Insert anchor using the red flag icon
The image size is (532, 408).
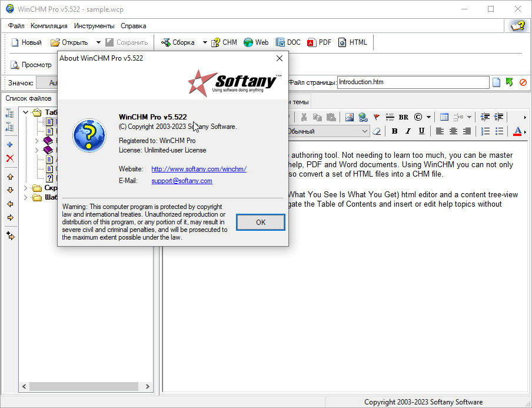pos(376,117)
